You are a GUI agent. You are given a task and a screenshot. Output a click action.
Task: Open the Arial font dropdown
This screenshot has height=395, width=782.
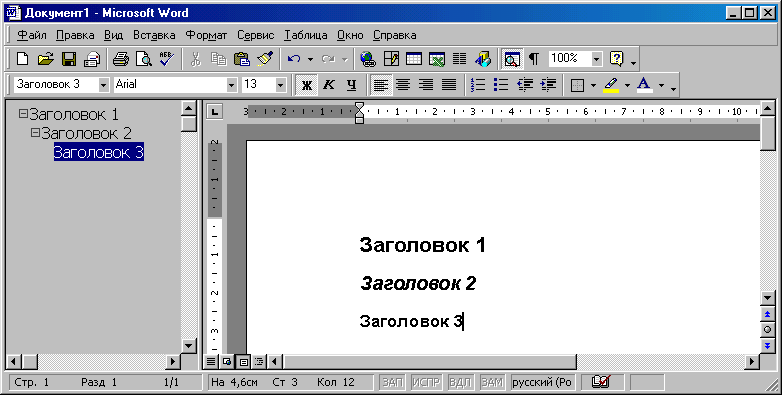coord(231,85)
